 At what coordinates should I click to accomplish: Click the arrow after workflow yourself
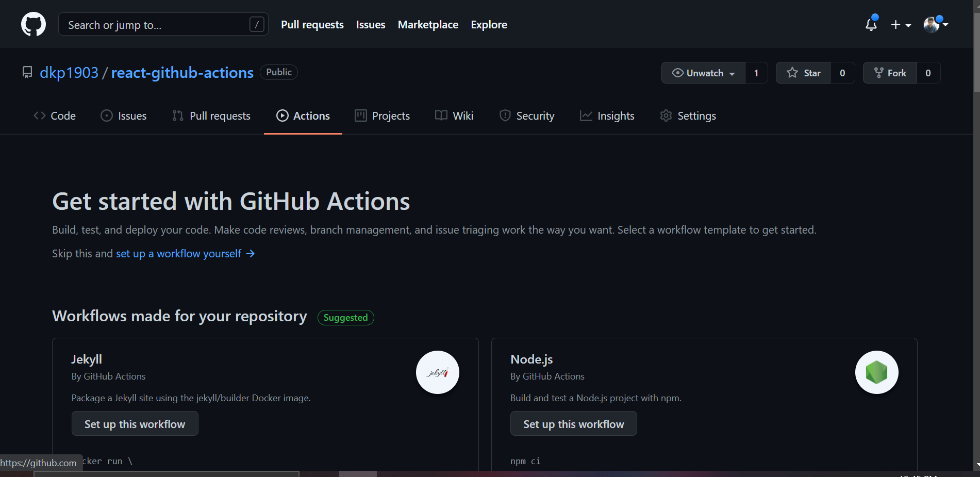coord(251,254)
